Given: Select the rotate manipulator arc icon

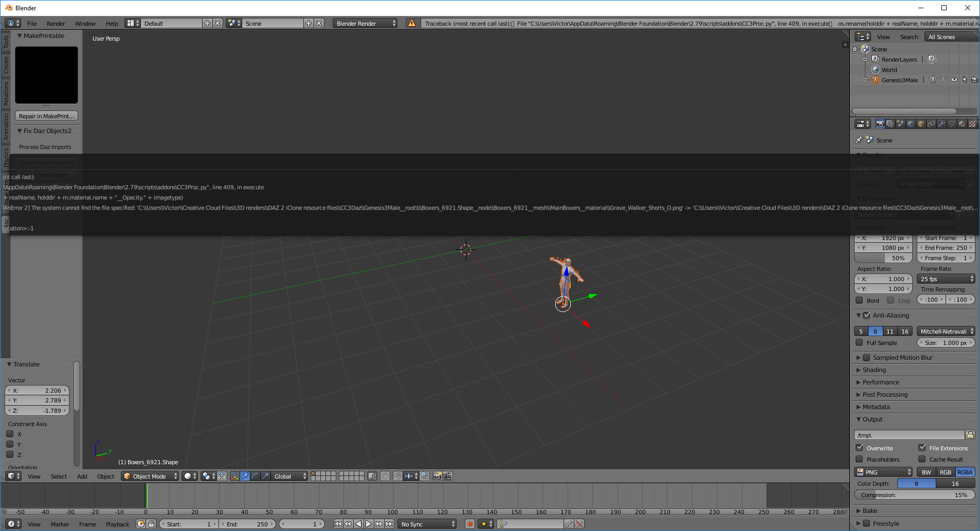Looking at the screenshot, I should [x=255, y=476].
